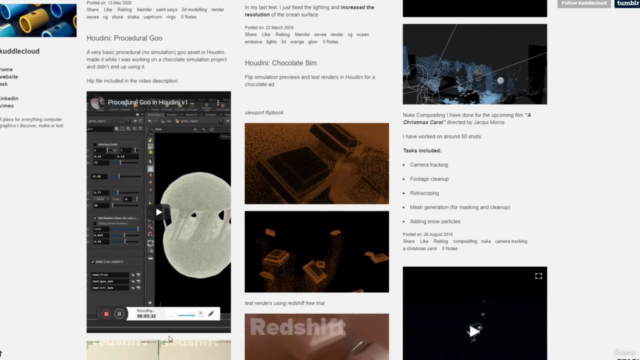Open the camera tracking tag
The width and height of the screenshot is (640, 360).
[x=511, y=241]
